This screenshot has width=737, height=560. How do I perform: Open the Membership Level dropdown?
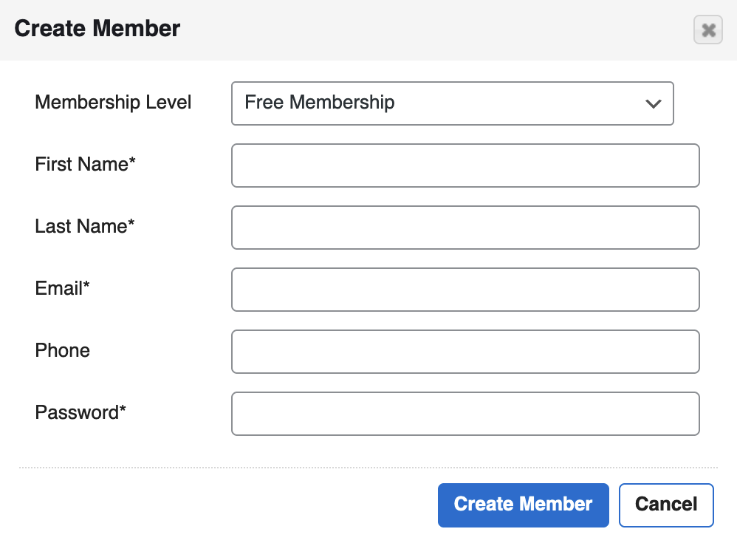[453, 103]
